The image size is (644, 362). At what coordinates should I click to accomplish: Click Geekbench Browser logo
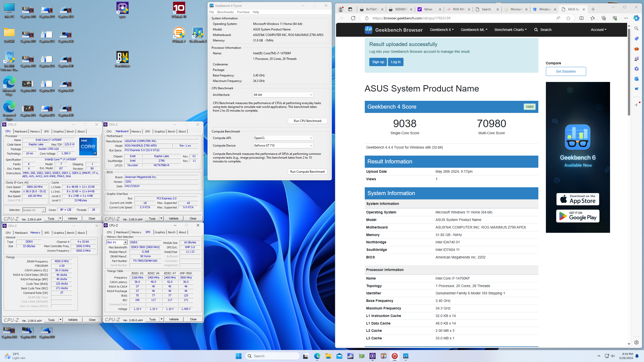click(394, 30)
